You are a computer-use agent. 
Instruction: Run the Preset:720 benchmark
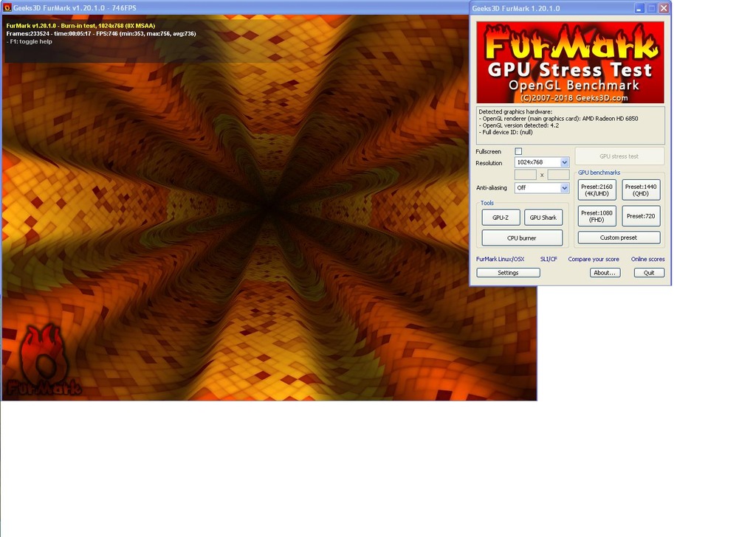point(641,216)
